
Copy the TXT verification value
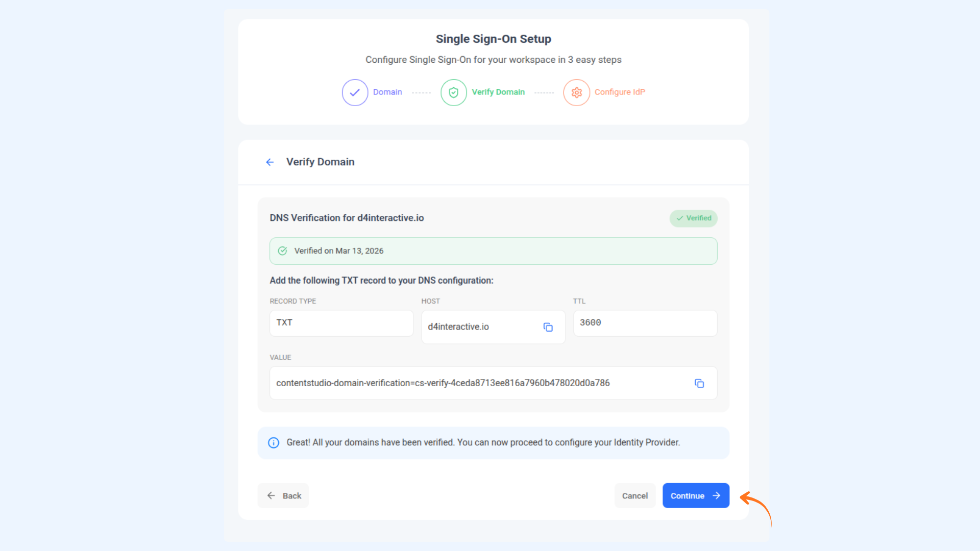(699, 383)
